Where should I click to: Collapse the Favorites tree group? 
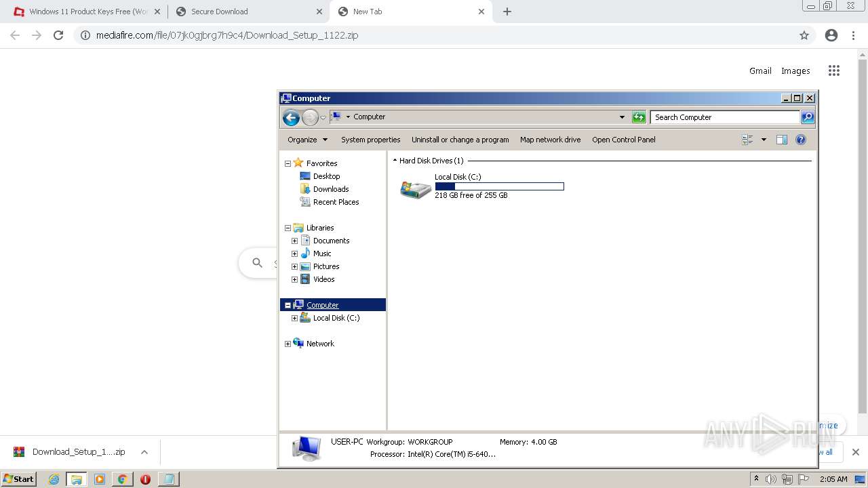click(x=288, y=163)
